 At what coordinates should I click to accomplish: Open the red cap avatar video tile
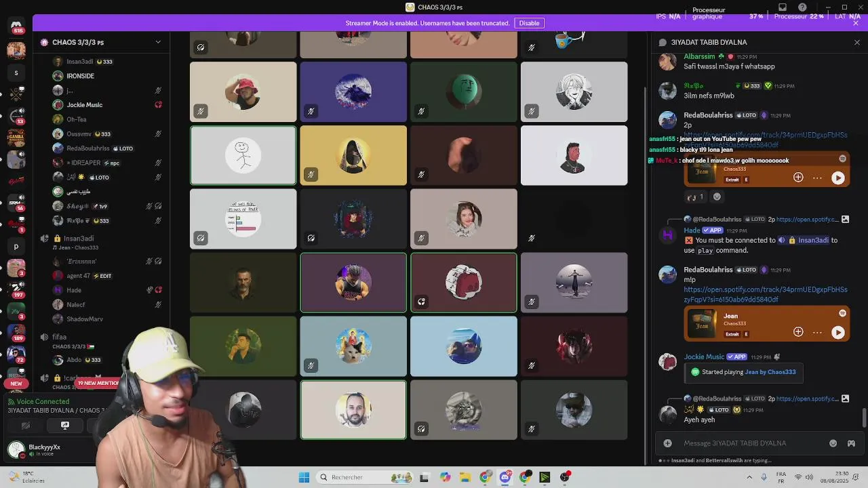click(x=243, y=91)
